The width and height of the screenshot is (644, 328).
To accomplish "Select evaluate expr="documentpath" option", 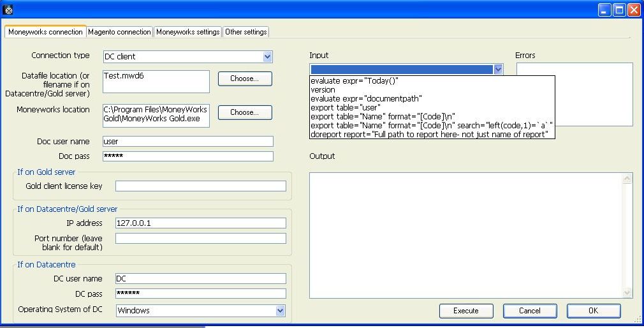I will point(432,99).
